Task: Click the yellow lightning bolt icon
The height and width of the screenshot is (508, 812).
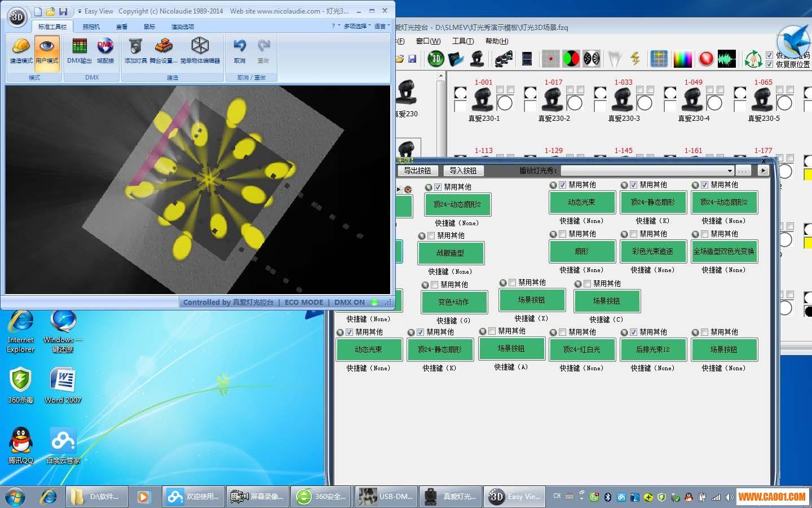Action: click(x=636, y=58)
